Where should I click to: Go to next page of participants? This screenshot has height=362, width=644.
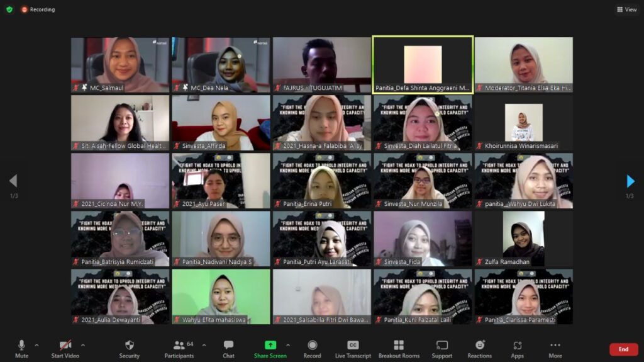(x=630, y=182)
